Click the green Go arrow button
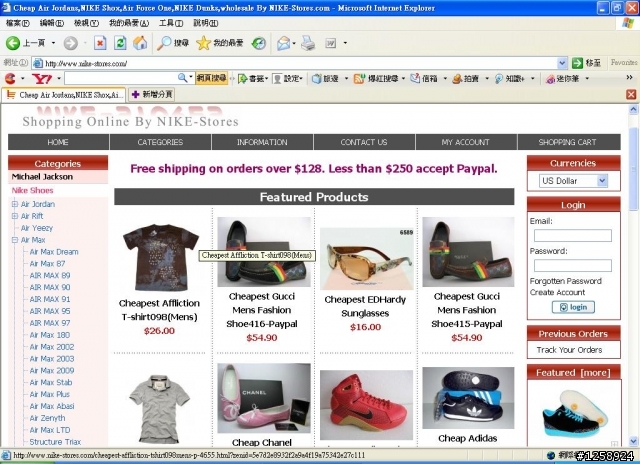Viewport: 640px width, 464px height. [x=577, y=63]
